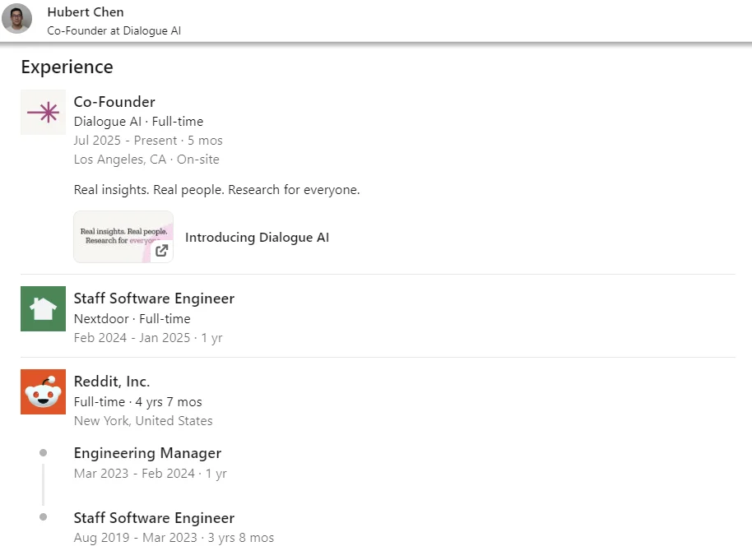Image resolution: width=752 pixels, height=560 pixels.
Task: Open the Engineering Manager role title
Action: pyautogui.click(x=147, y=453)
